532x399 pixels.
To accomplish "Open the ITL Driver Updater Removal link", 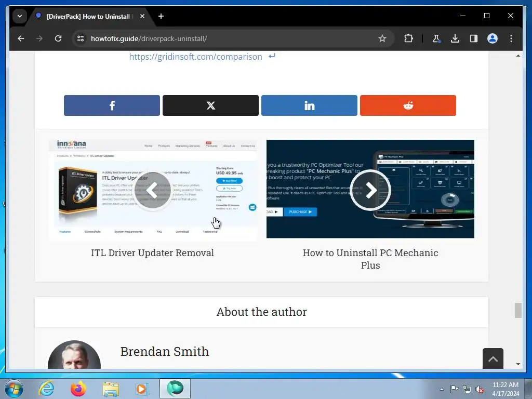I will (x=152, y=253).
